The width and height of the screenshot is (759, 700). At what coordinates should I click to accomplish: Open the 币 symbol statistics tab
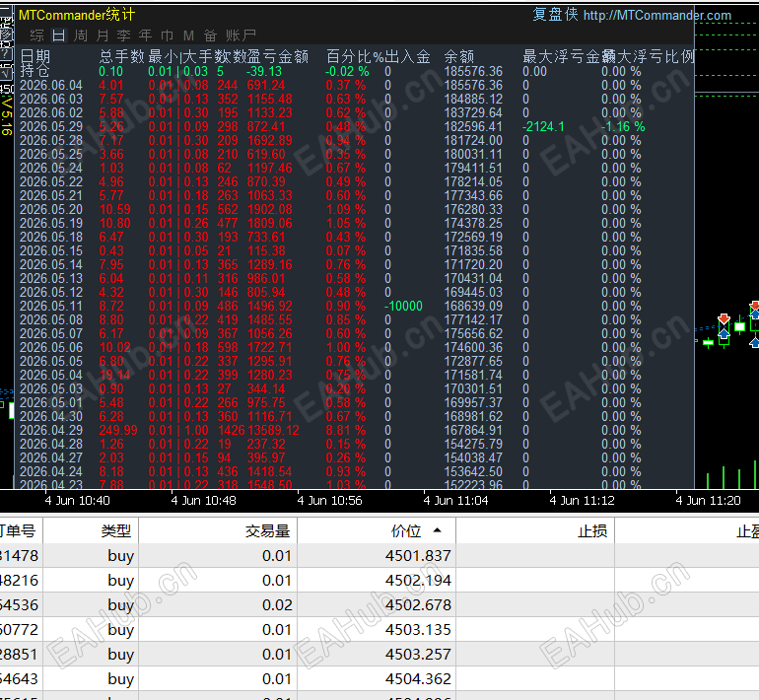(x=167, y=35)
